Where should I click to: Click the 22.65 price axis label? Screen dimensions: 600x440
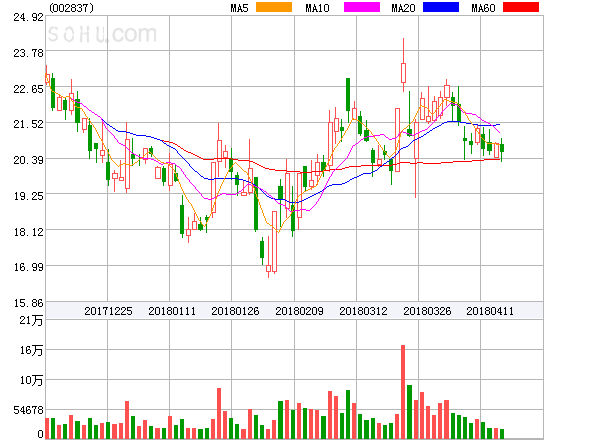point(28,89)
